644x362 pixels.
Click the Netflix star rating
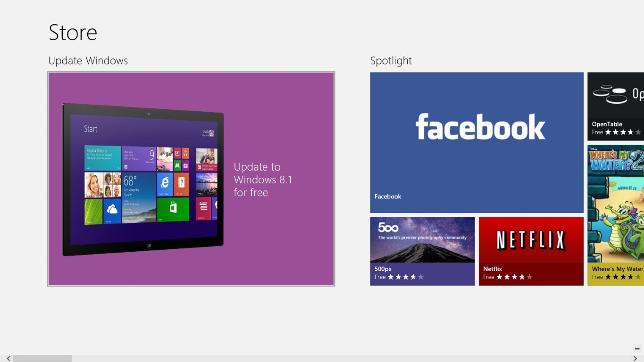515,277
